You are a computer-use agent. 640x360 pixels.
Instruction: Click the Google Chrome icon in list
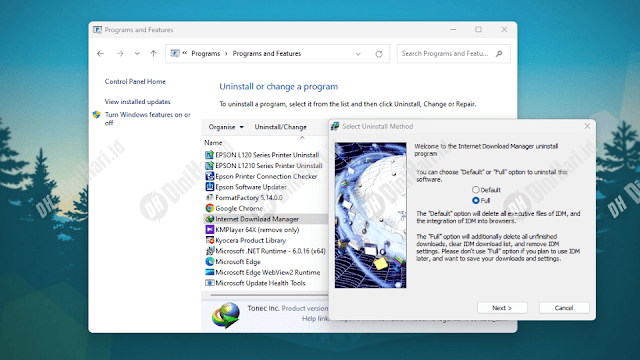click(209, 208)
